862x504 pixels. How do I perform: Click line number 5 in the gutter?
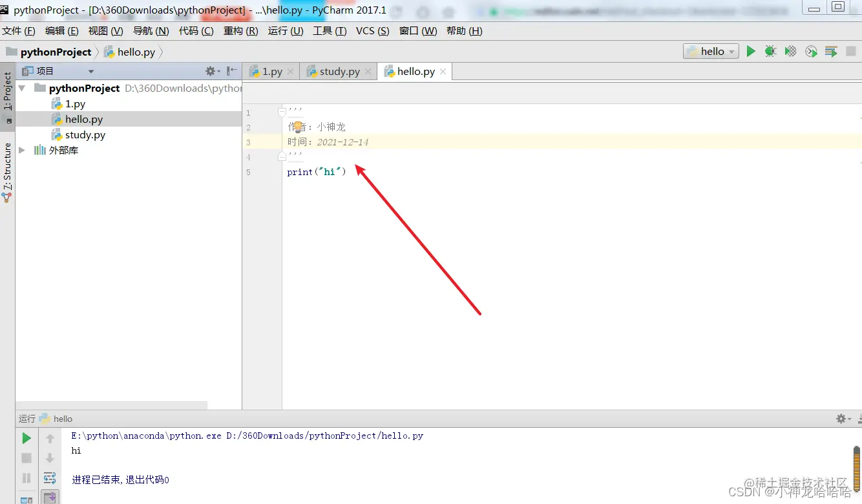tap(249, 173)
